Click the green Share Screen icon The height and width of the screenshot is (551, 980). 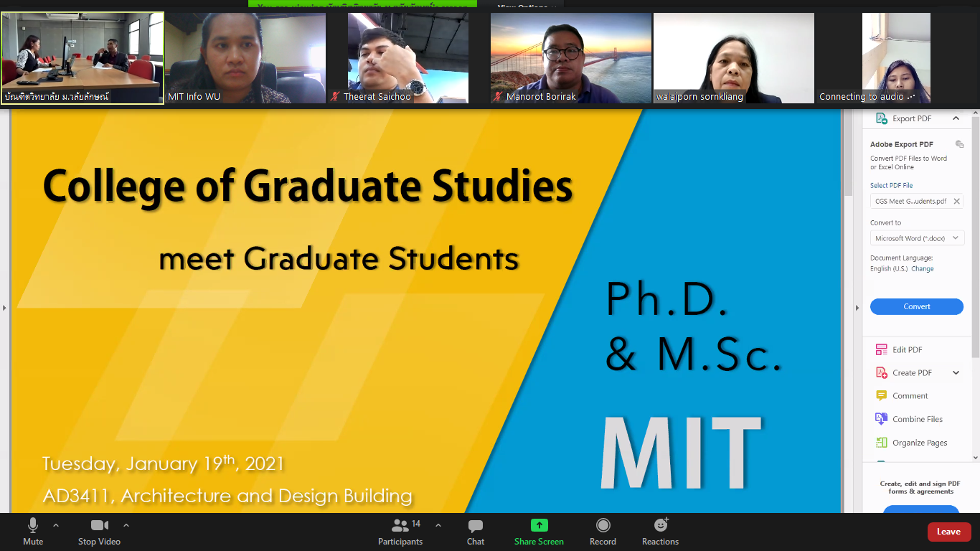(x=539, y=526)
